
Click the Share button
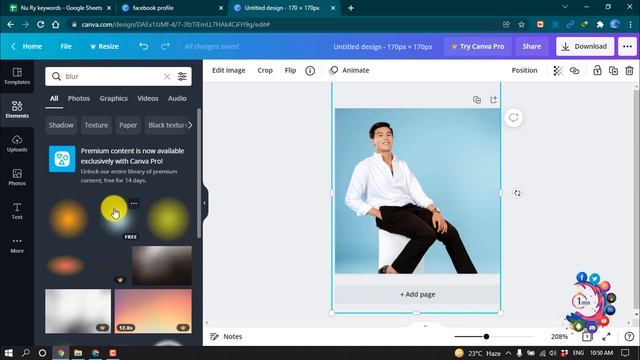click(531, 47)
